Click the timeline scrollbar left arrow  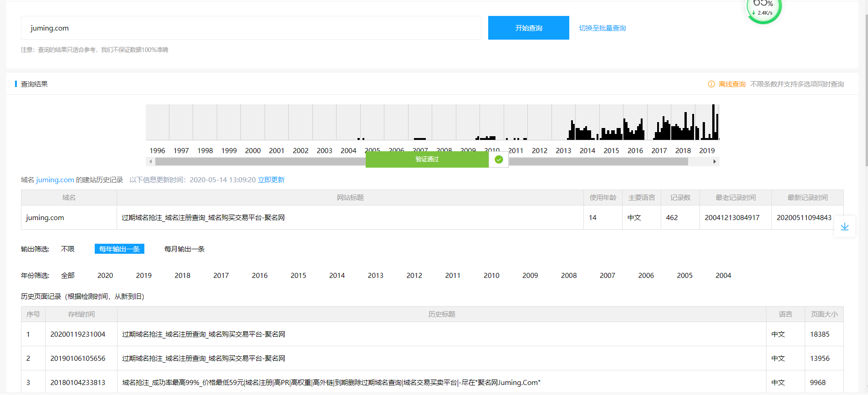coord(150,161)
